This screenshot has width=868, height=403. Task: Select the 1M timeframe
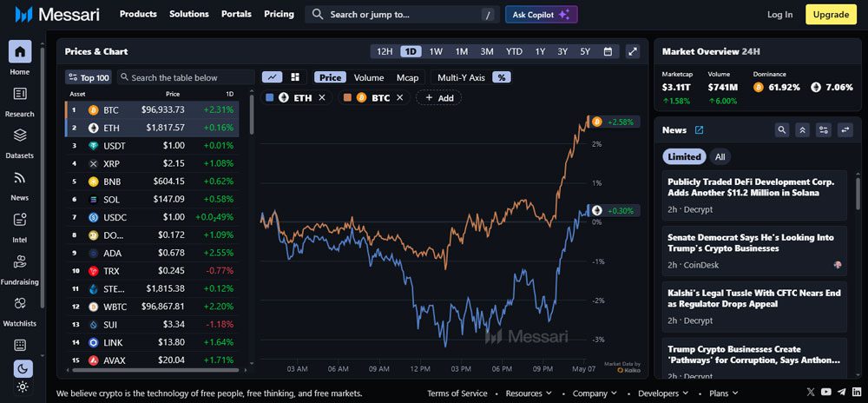pos(462,51)
